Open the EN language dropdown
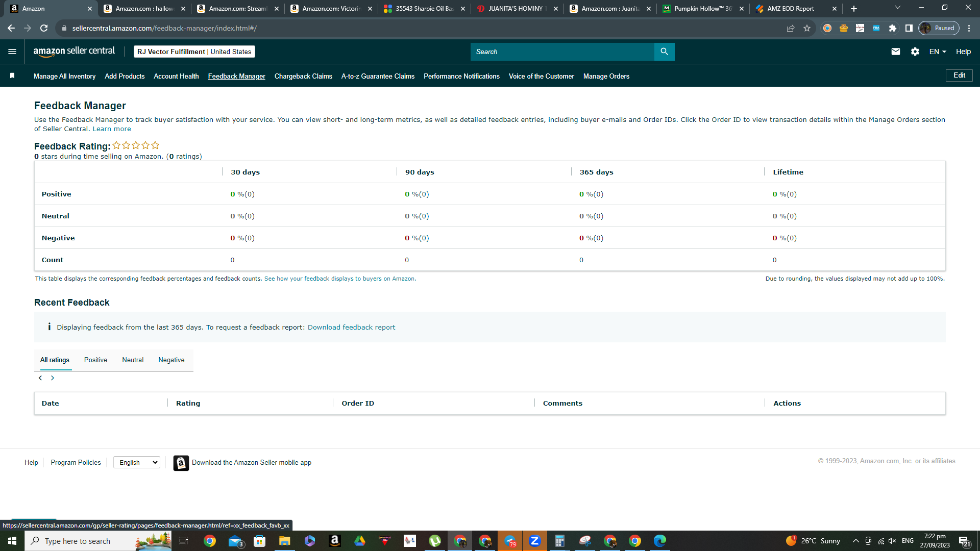The image size is (980, 551). click(938, 52)
